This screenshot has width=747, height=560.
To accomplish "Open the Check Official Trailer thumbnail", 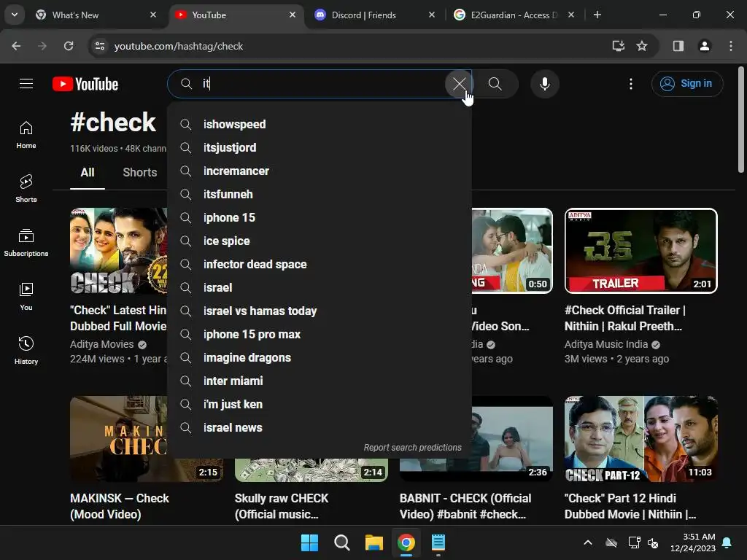I will (640, 251).
